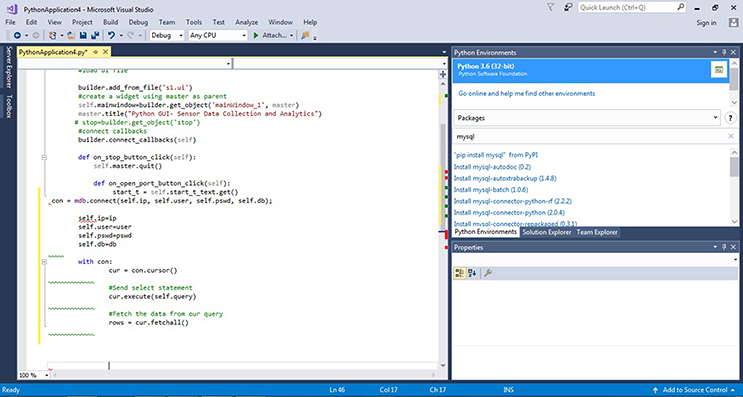743x397 pixels.
Task: Clear the mysql search with the X icon
Action: click(731, 136)
